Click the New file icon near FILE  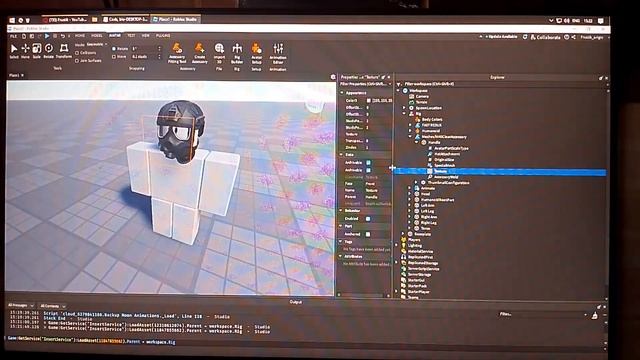[24, 36]
